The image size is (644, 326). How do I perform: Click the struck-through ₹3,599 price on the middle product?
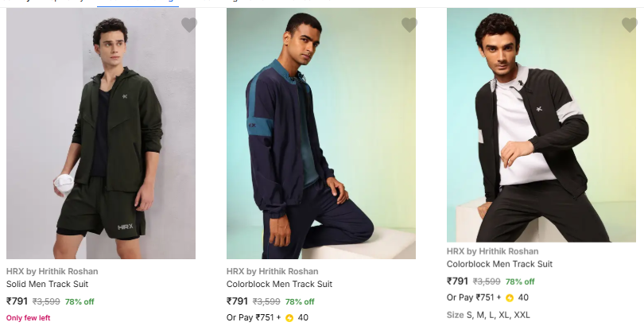coord(266,301)
